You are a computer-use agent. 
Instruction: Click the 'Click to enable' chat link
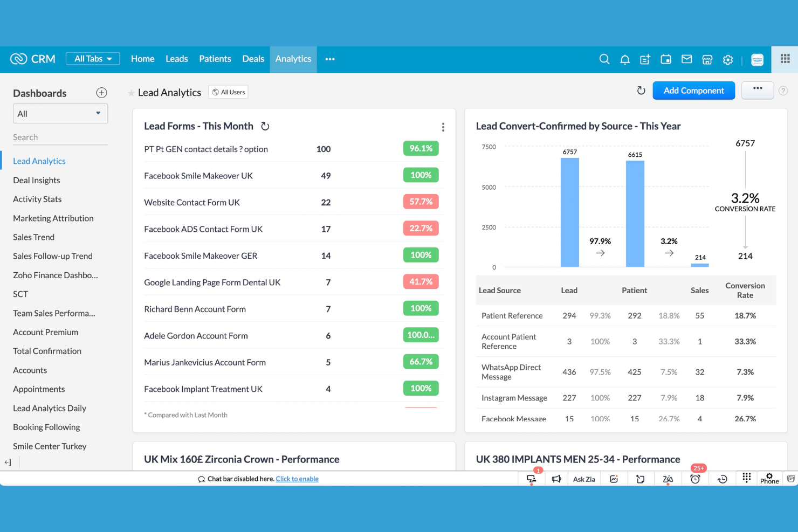pyautogui.click(x=297, y=479)
